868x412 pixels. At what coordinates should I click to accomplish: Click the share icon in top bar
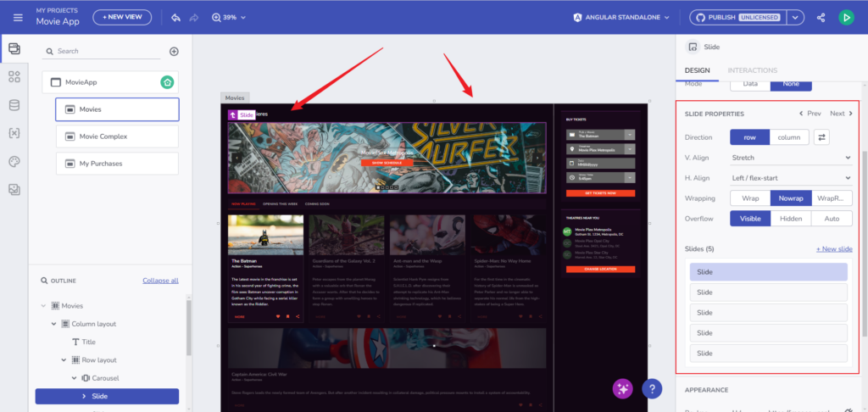click(821, 17)
